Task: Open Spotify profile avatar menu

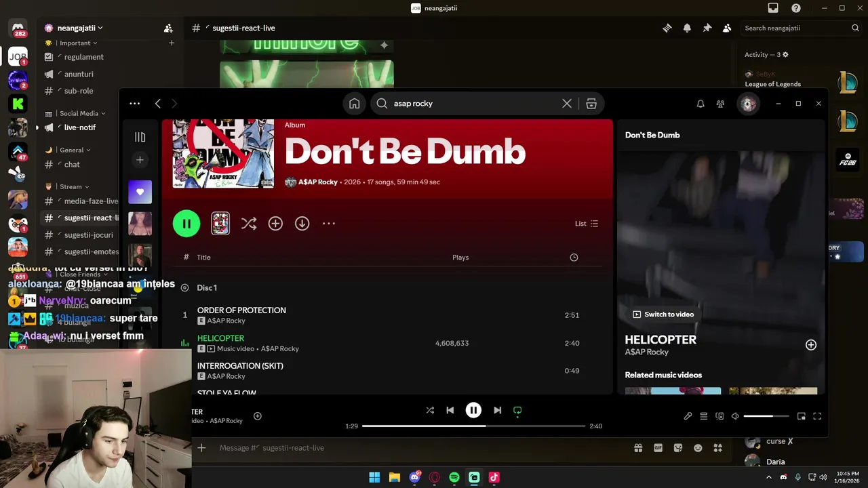Action: point(748,104)
